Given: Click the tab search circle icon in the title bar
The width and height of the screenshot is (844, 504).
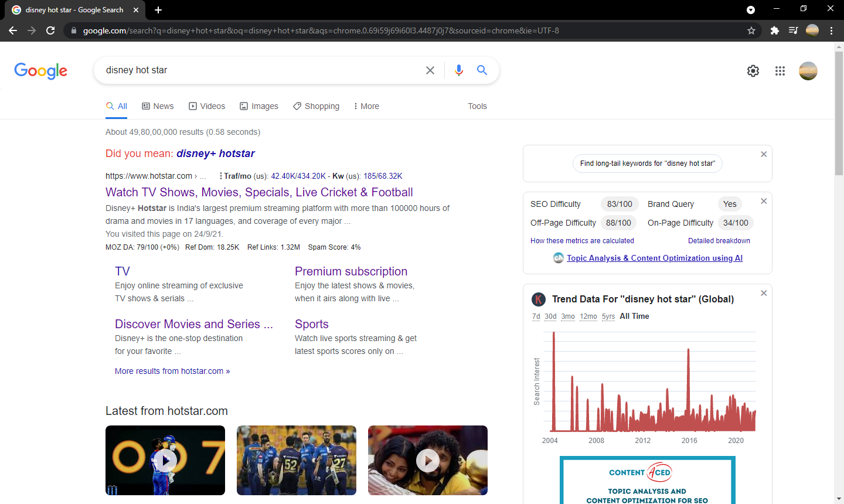Looking at the screenshot, I should (751, 10).
